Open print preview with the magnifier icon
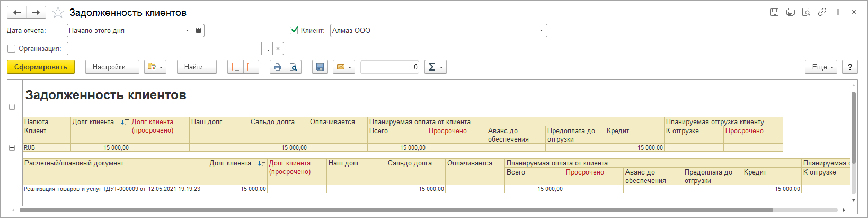The width and height of the screenshot is (868, 218). tap(294, 67)
